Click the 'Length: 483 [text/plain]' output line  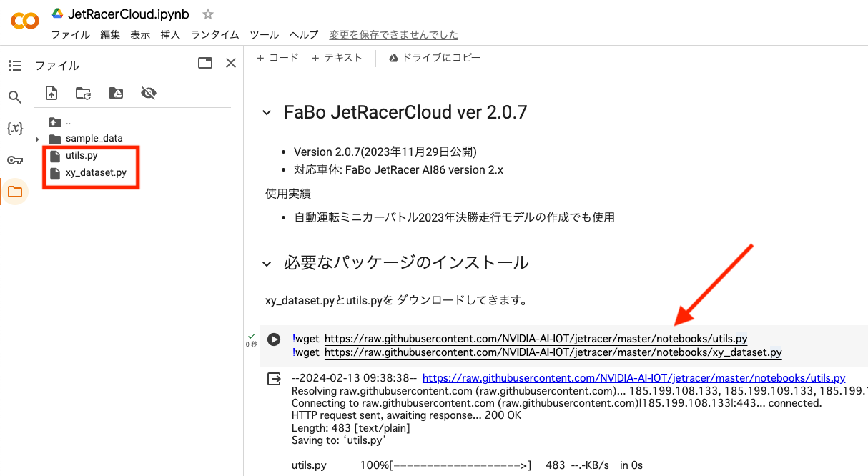pyautogui.click(x=351, y=428)
